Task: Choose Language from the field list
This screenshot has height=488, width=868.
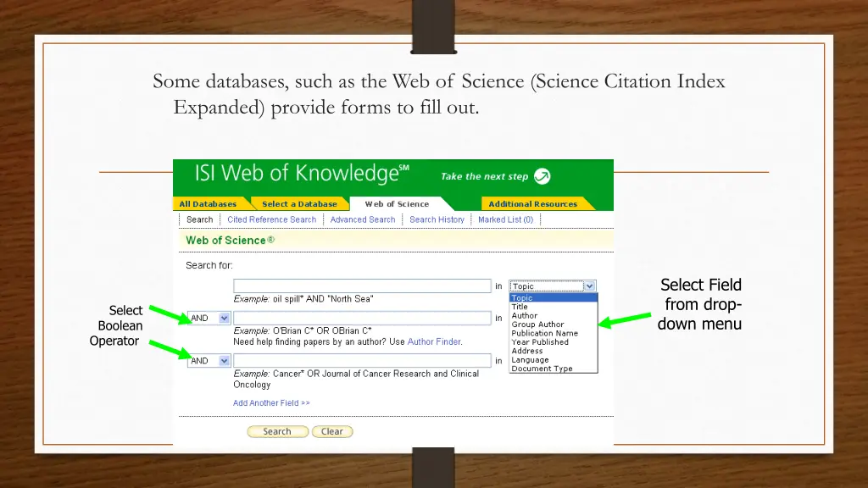Action: coord(553,359)
